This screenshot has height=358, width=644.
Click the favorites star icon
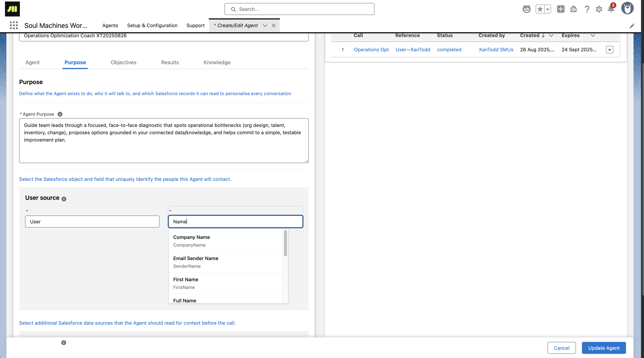(x=540, y=9)
